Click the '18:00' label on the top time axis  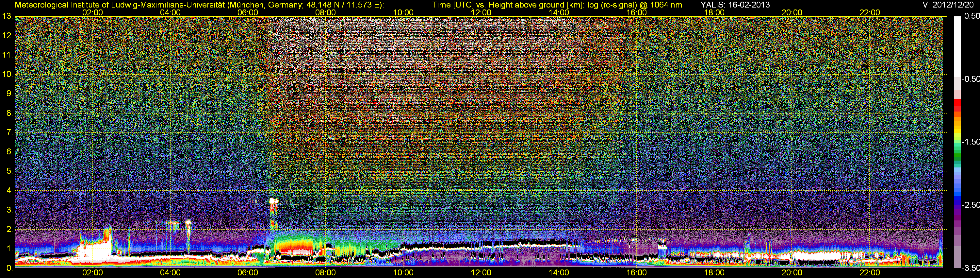point(714,12)
